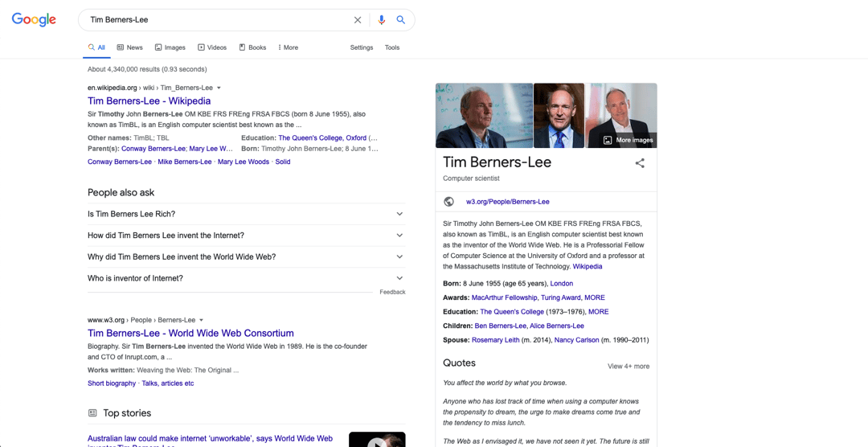This screenshot has width=868, height=447.
Task: Open The Queen's College link in panel
Action: point(512,312)
